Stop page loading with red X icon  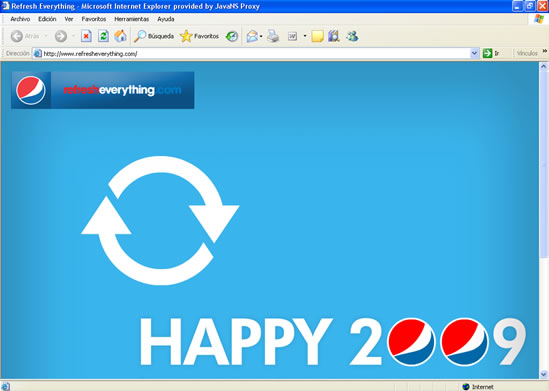pyautogui.click(x=86, y=36)
